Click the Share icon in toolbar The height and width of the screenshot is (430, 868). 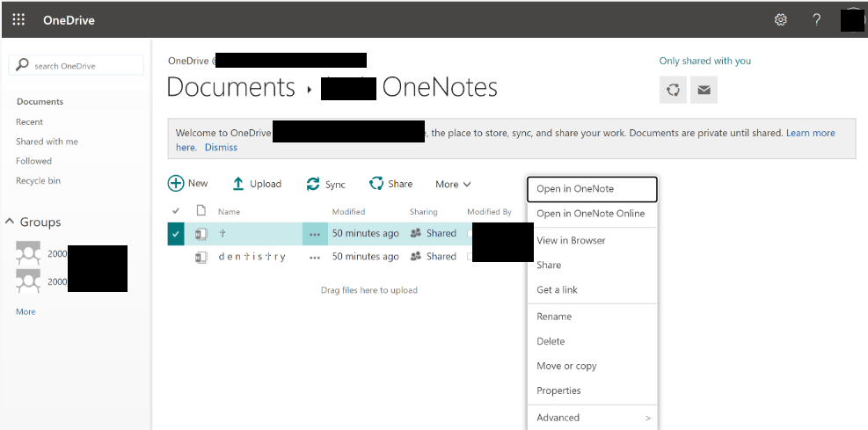[x=376, y=183]
